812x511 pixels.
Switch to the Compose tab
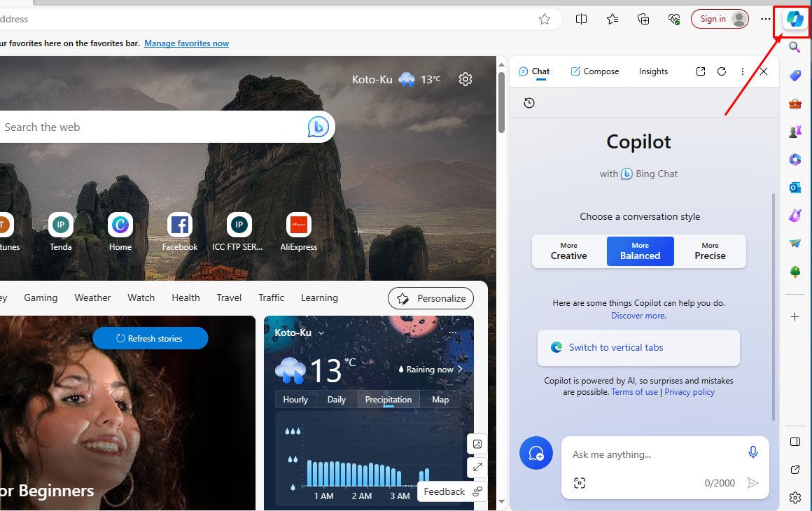(x=594, y=71)
